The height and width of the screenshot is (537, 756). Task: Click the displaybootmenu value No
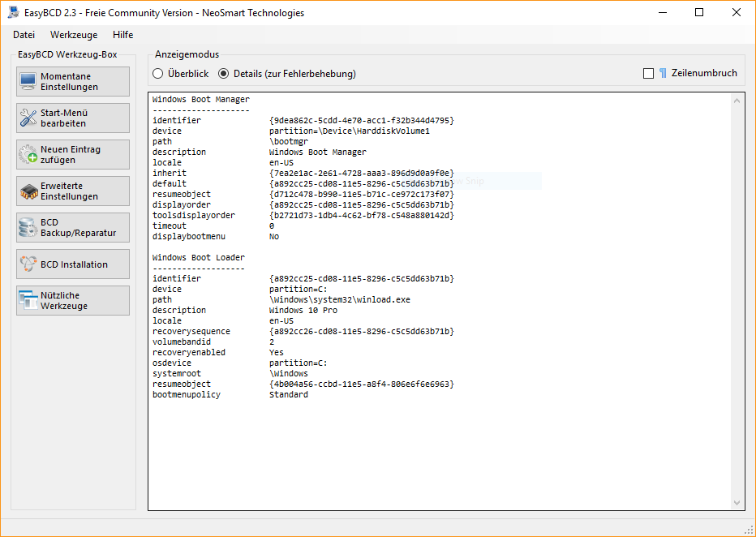pyautogui.click(x=274, y=237)
